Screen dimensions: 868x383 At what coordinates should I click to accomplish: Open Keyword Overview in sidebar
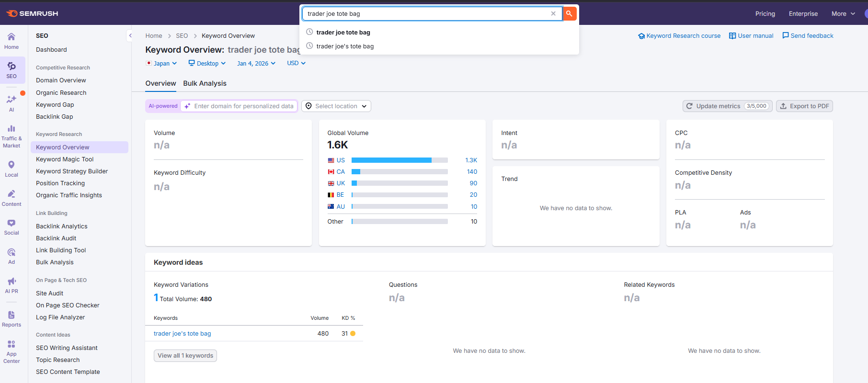[80, 147]
